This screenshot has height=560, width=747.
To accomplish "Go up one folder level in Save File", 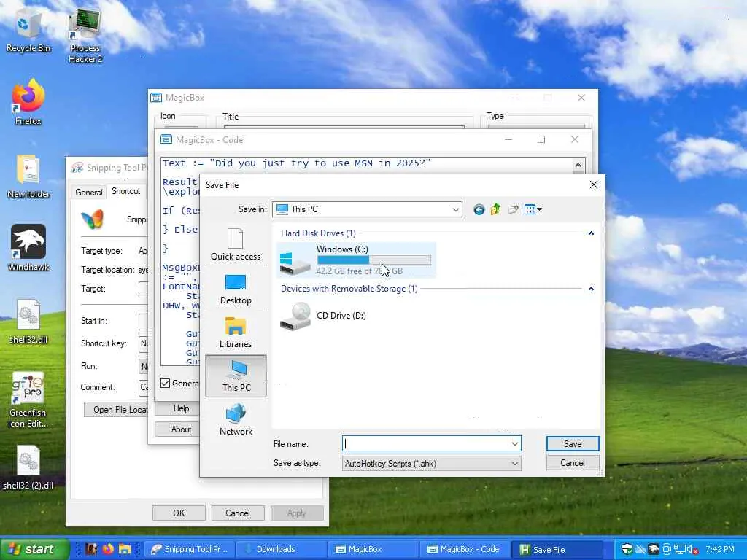I will point(495,209).
